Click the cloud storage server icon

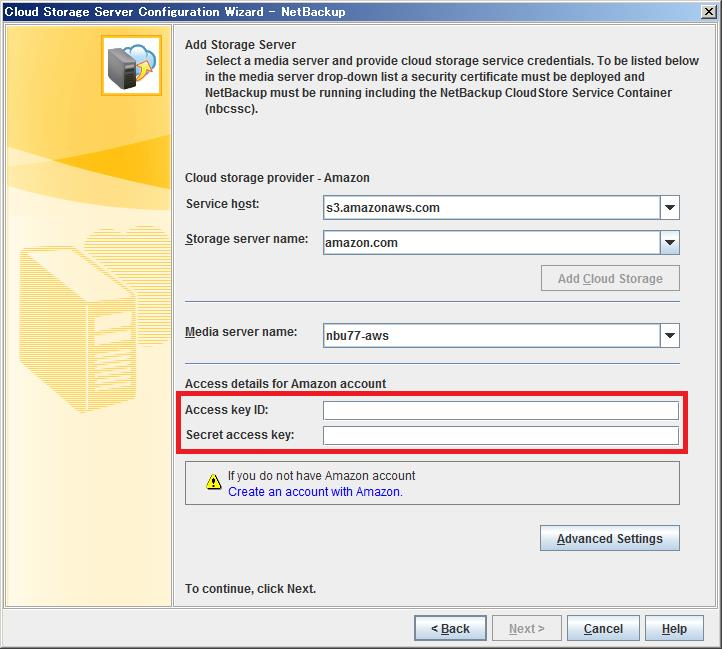(131, 66)
